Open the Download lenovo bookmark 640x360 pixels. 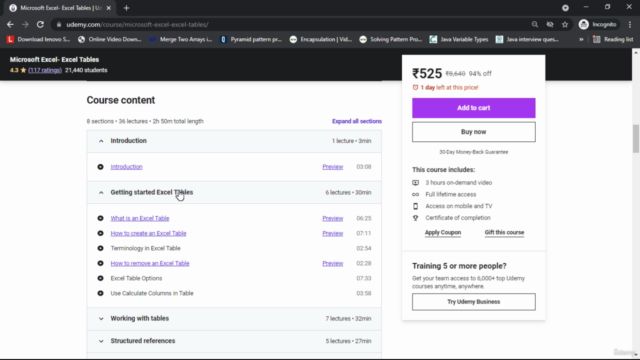39,40
